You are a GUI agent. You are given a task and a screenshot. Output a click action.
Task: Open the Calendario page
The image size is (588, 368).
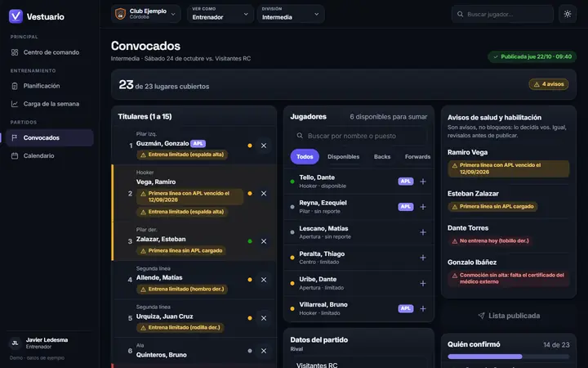[50, 156]
